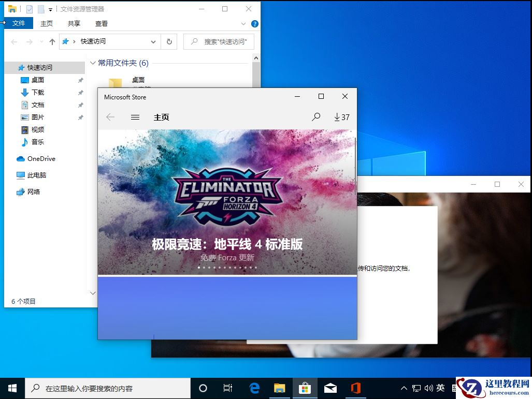Viewport: 532px width, 399px height.
Task: Open the 文件 menu in File Explorer
Action: coord(19,23)
